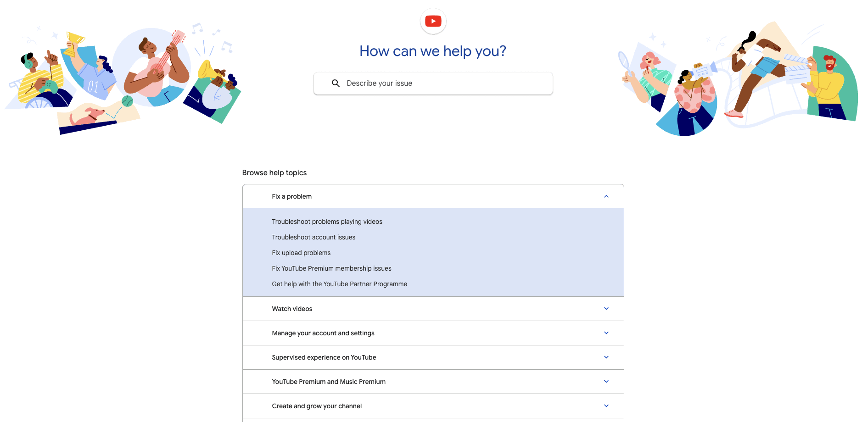Click the magnifying glass search icon
Image resolution: width=868 pixels, height=422 pixels.
click(336, 83)
